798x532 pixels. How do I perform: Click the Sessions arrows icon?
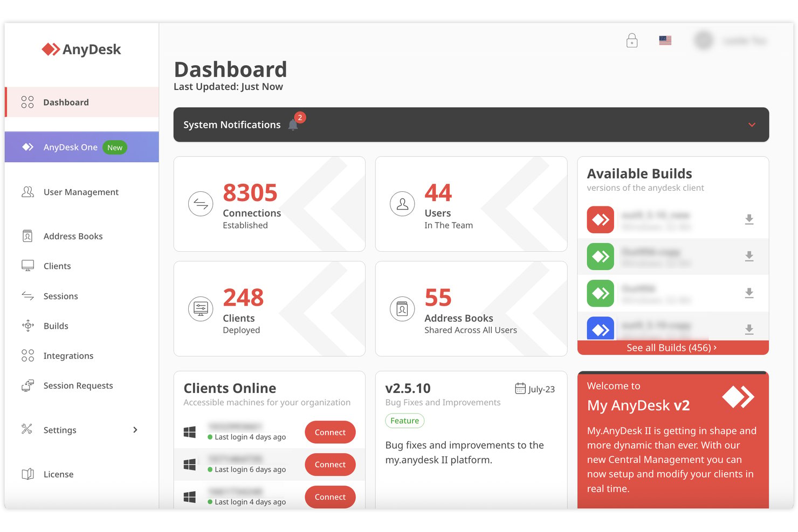point(27,295)
